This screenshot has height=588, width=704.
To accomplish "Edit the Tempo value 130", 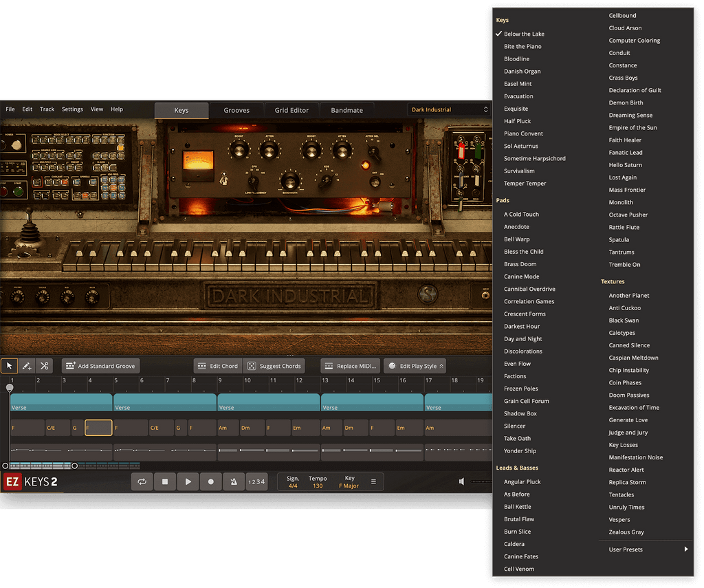I will pyautogui.click(x=318, y=486).
